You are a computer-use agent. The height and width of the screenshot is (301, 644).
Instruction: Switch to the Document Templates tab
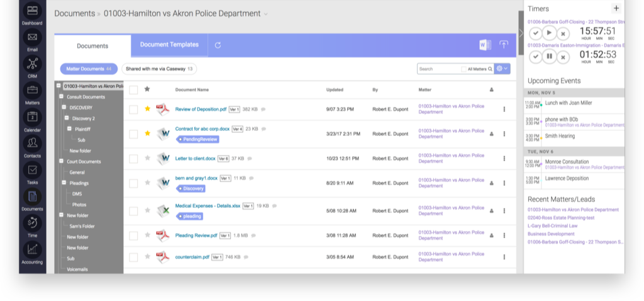tap(169, 45)
